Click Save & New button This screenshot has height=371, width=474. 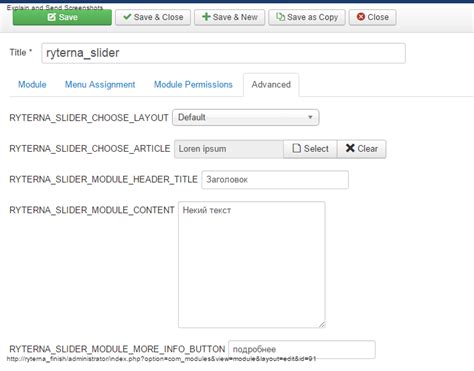[230, 17]
